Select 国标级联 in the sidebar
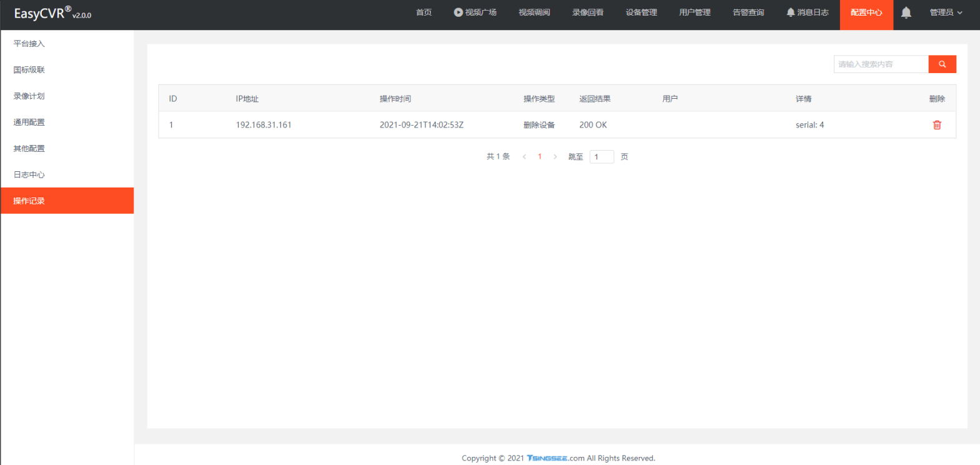 [29, 70]
